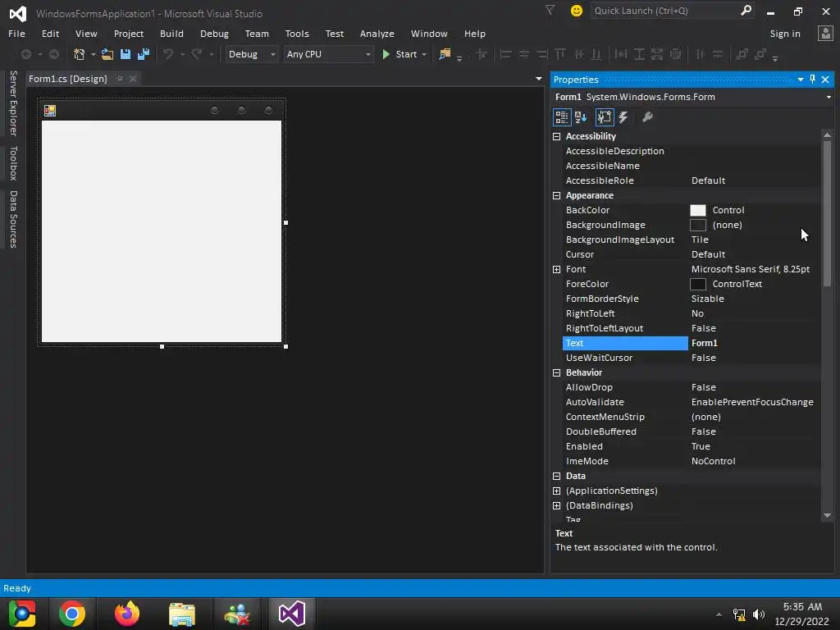Viewport: 840px width, 630px height.
Task: Collapse the Appearance category
Action: coord(557,195)
